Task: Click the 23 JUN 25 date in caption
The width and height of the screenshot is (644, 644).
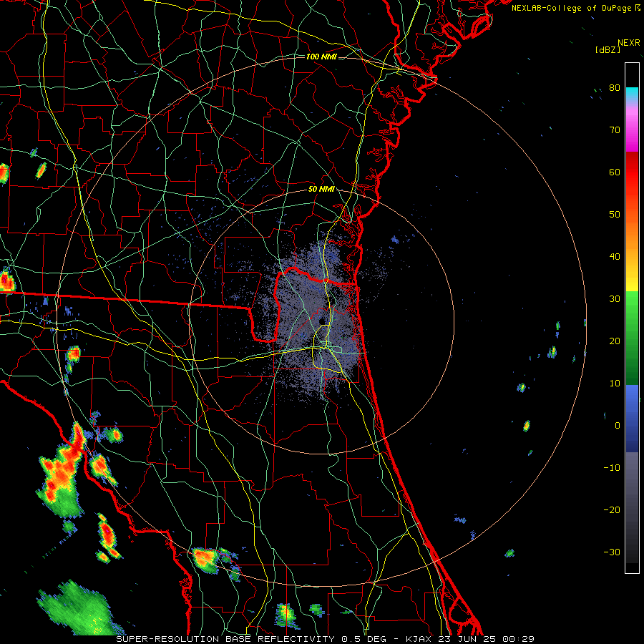Action: coord(468,639)
